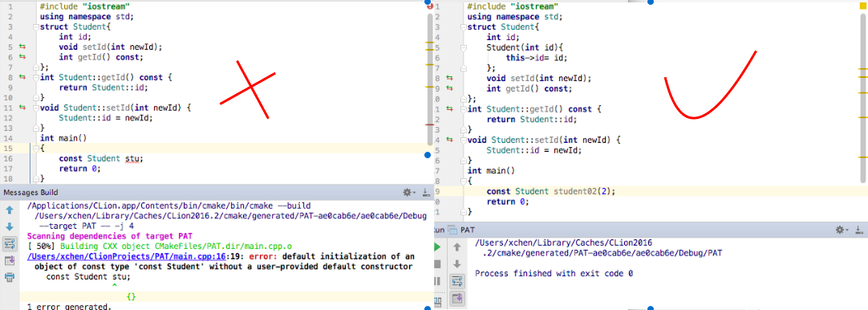
Task: Jump to next message in Messages Build
Action: tap(10, 226)
